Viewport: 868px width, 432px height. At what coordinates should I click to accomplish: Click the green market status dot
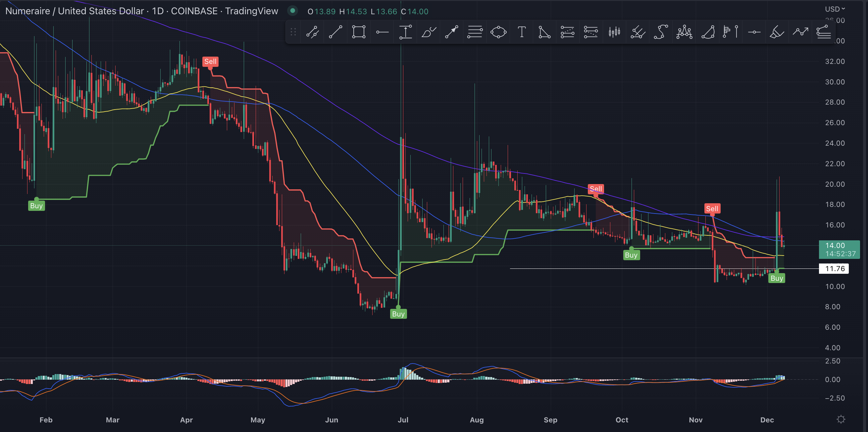(292, 11)
